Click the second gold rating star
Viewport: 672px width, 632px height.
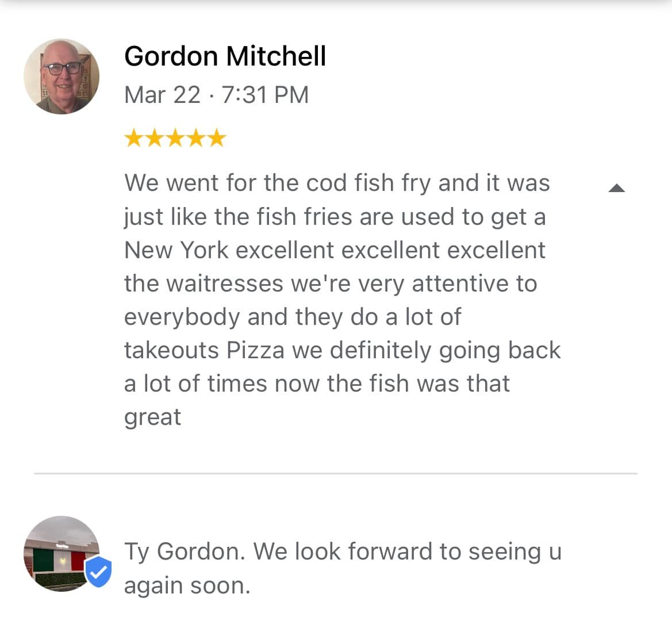(154, 138)
